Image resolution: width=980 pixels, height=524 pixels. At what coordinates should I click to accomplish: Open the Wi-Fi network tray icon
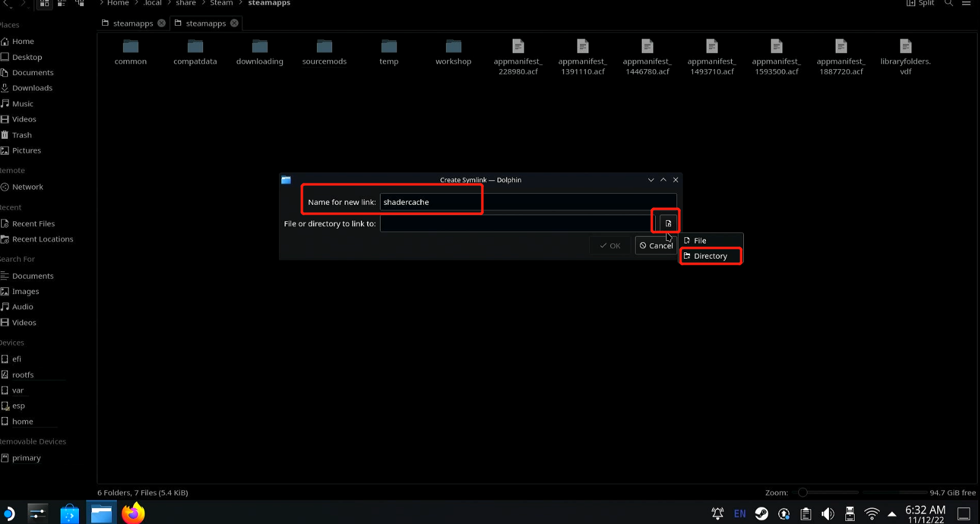coord(872,514)
